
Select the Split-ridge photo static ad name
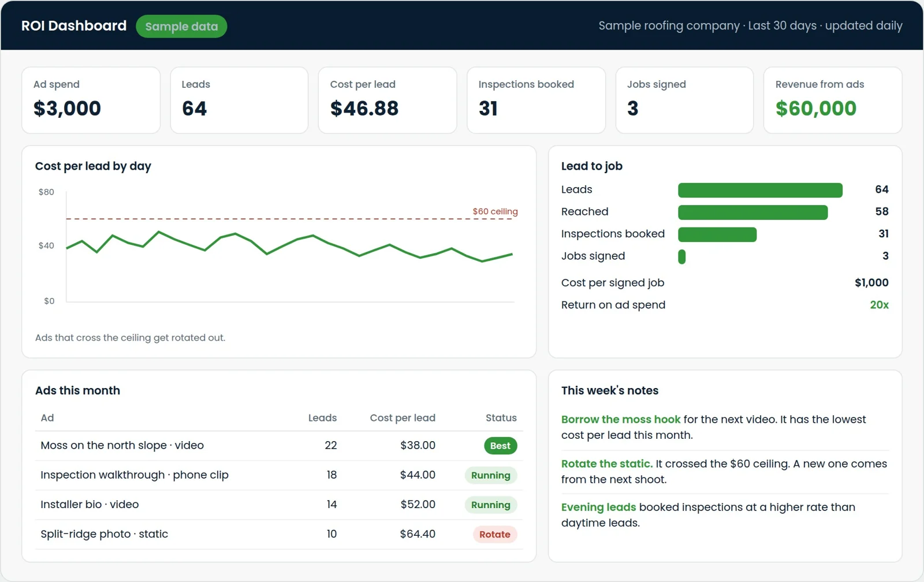point(104,533)
